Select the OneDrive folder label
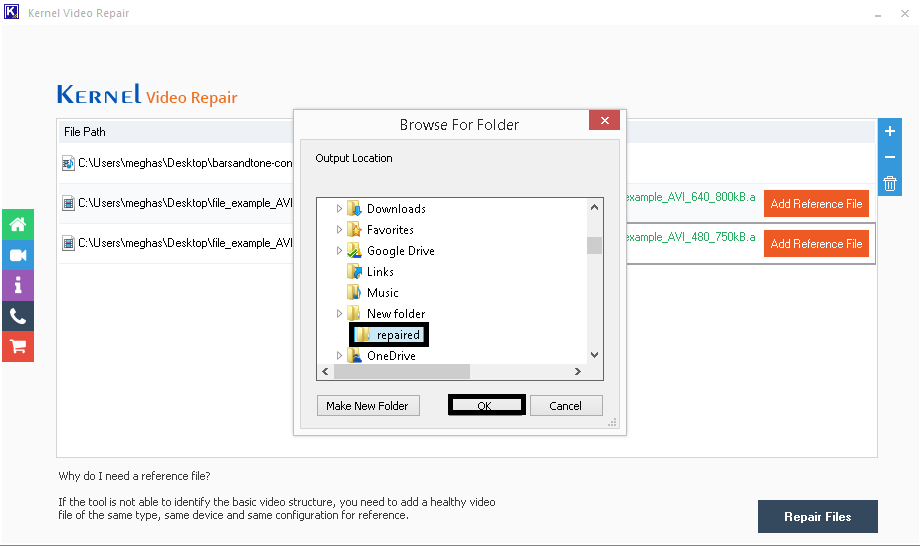920x546 pixels. pyautogui.click(x=391, y=356)
